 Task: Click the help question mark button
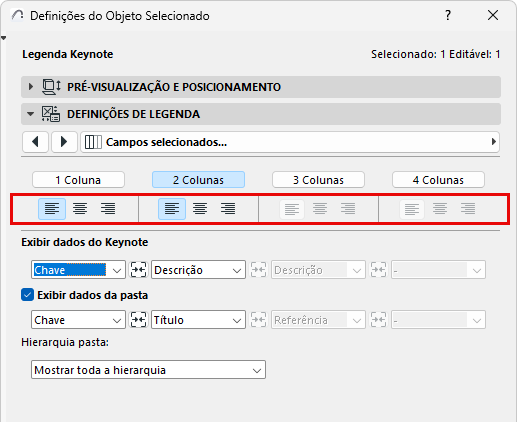(x=448, y=15)
